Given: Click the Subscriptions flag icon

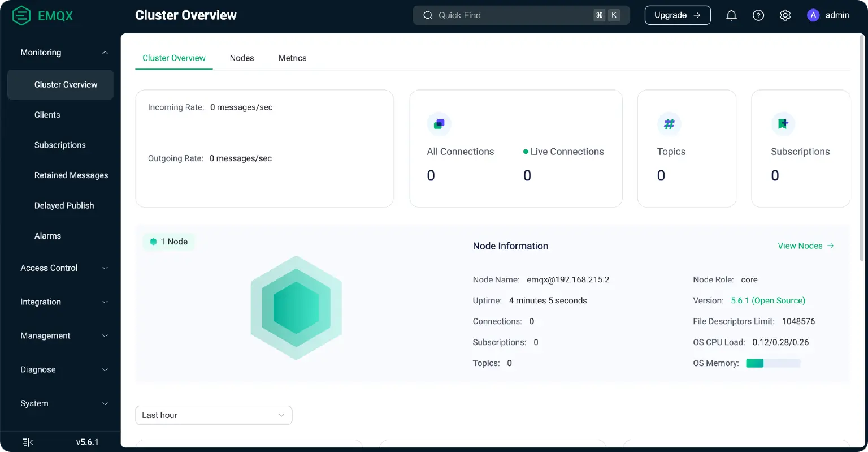Looking at the screenshot, I should 783,124.
